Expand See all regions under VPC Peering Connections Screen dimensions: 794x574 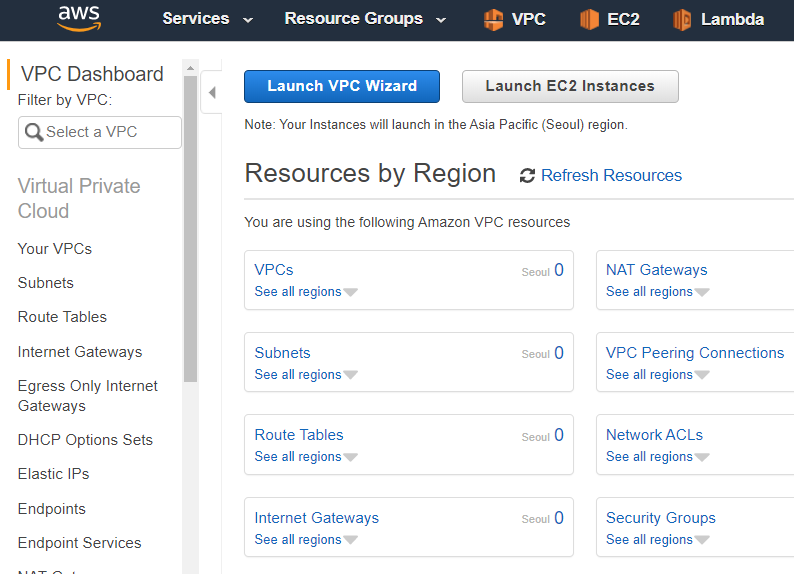[658, 375]
